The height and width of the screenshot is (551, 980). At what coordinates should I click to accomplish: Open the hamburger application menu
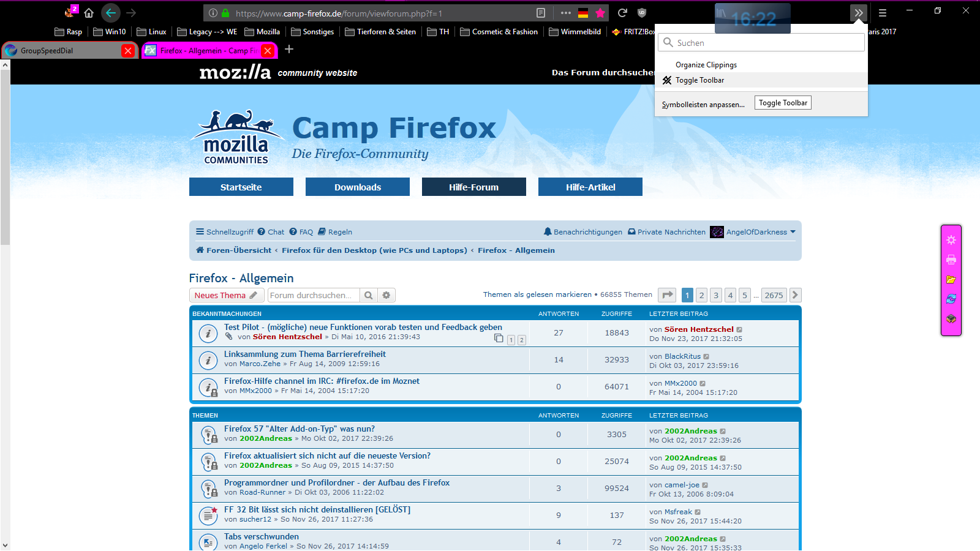(883, 13)
